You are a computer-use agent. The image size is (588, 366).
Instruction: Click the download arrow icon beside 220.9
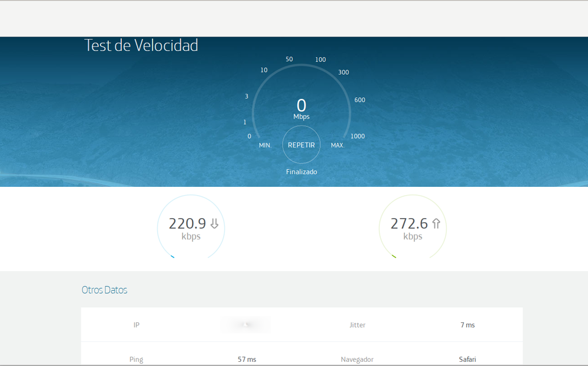tap(214, 223)
